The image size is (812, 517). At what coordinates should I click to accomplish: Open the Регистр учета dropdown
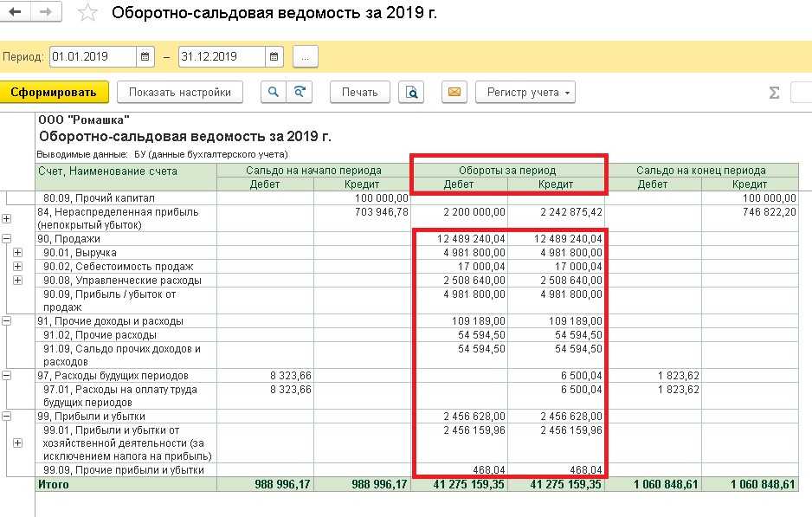525,92
